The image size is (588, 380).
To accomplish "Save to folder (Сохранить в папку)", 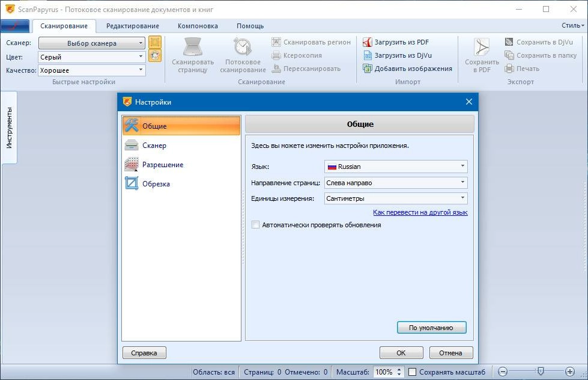I will (541, 55).
